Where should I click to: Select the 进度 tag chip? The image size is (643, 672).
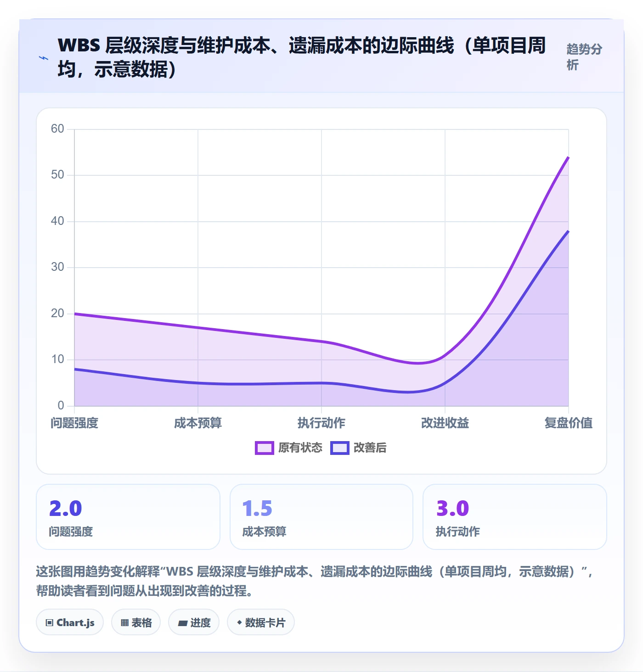[x=194, y=622]
